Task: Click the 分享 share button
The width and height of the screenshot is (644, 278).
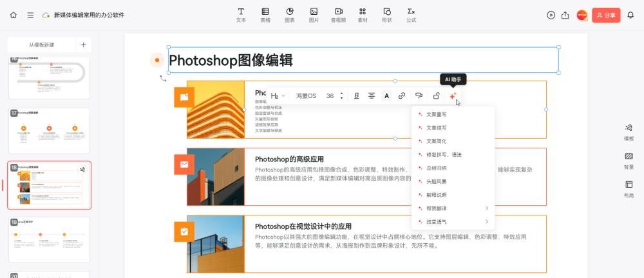Action: pyautogui.click(x=606, y=15)
